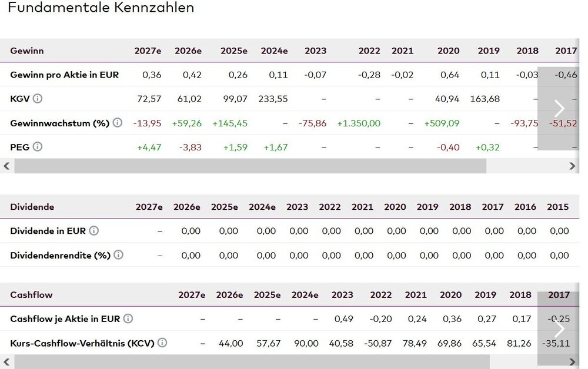This screenshot has height=369, width=588.
Task: Show more years in the Cashflow table
Action: pos(559,328)
